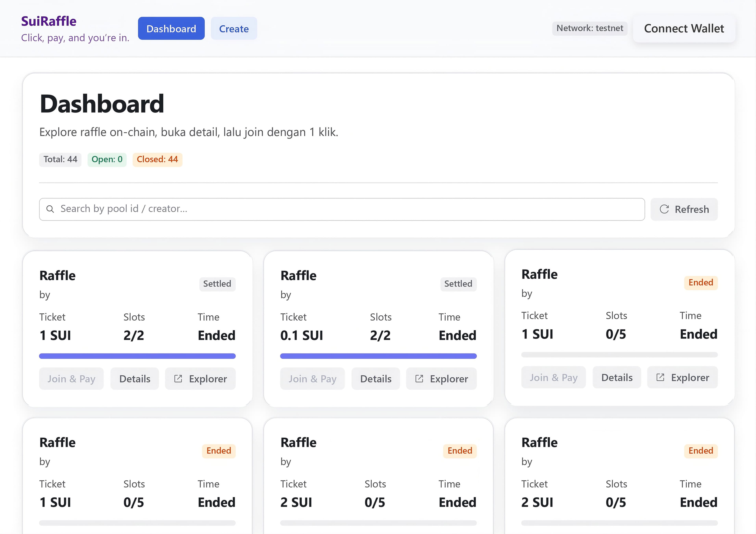
Task: Open Details for first 1 SUI 0/5 raffle
Action: click(617, 377)
